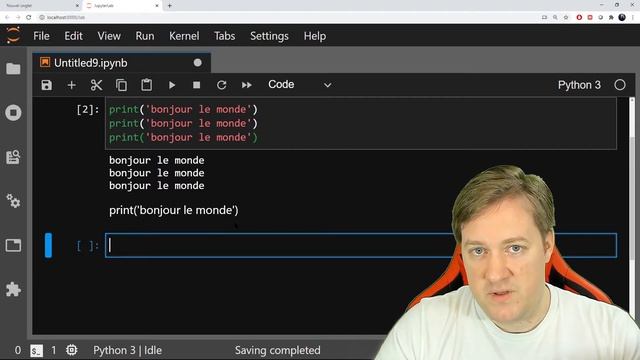Focus the empty code cell editor
This screenshot has height=360, width=640.
pyautogui.click(x=361, y=245)
